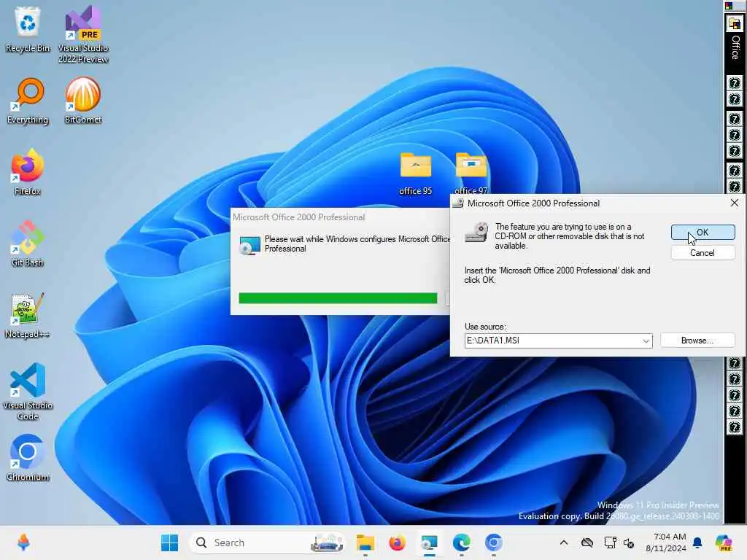Close the Microsoft Office 2000 Professional dialog
This screenshot has height=560, width=747.
coord(735,203)
